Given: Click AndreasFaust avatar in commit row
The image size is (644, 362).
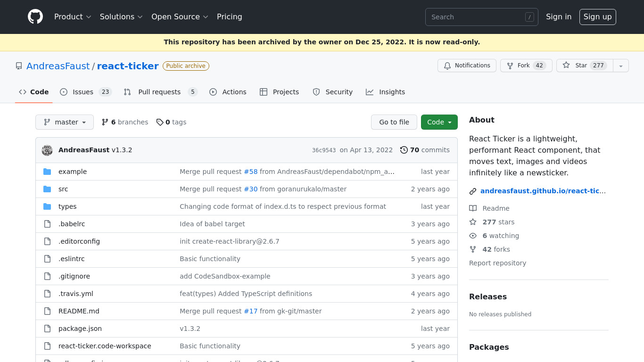Looking at the screenshot, I should (x=47, y=150).
